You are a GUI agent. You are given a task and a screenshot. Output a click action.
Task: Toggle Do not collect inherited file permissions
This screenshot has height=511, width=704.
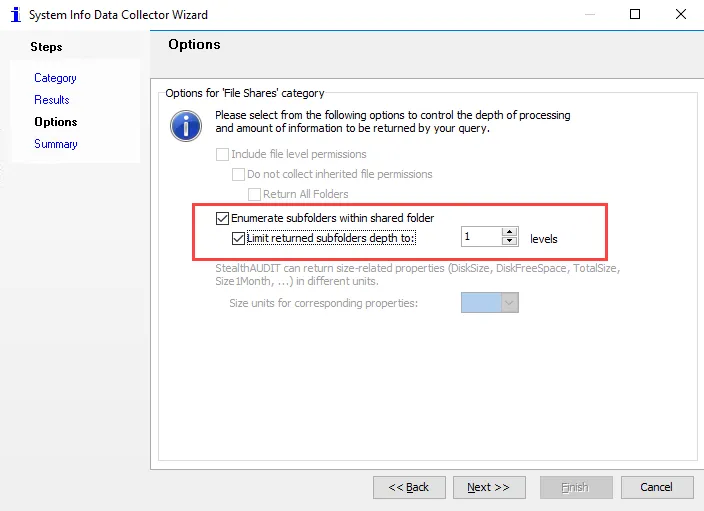(238, 174)
